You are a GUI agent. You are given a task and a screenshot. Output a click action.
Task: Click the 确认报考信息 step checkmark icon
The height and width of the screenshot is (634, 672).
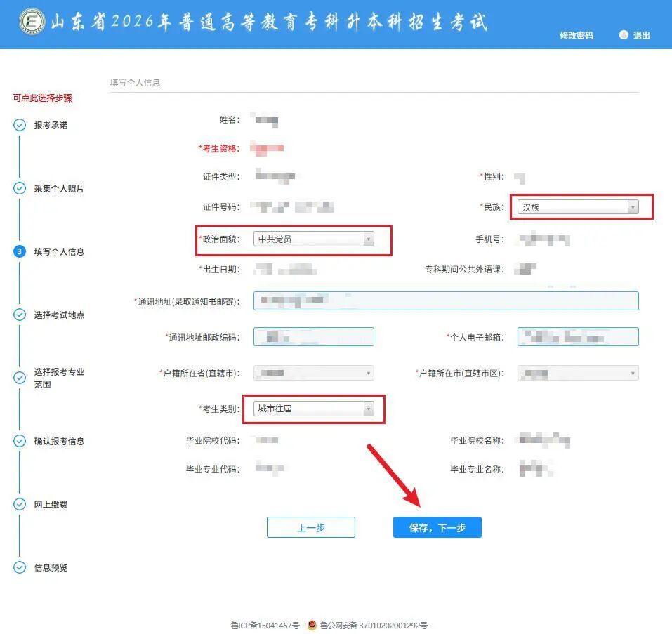20,441
